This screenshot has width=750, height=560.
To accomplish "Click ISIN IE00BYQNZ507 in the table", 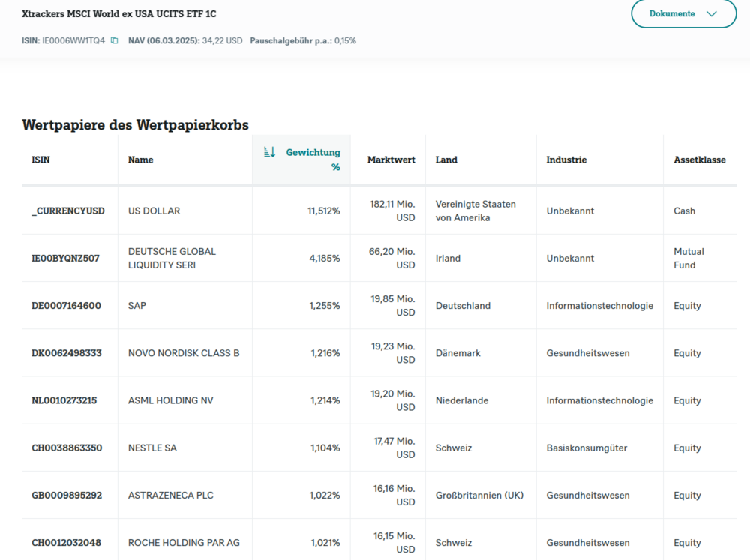I will (x=66, y=258).
